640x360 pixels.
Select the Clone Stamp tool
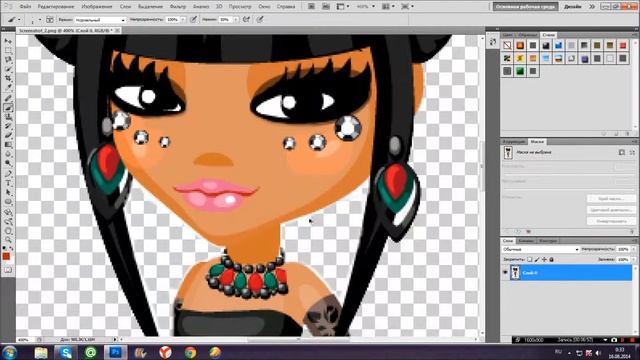[x=8, y=117]
